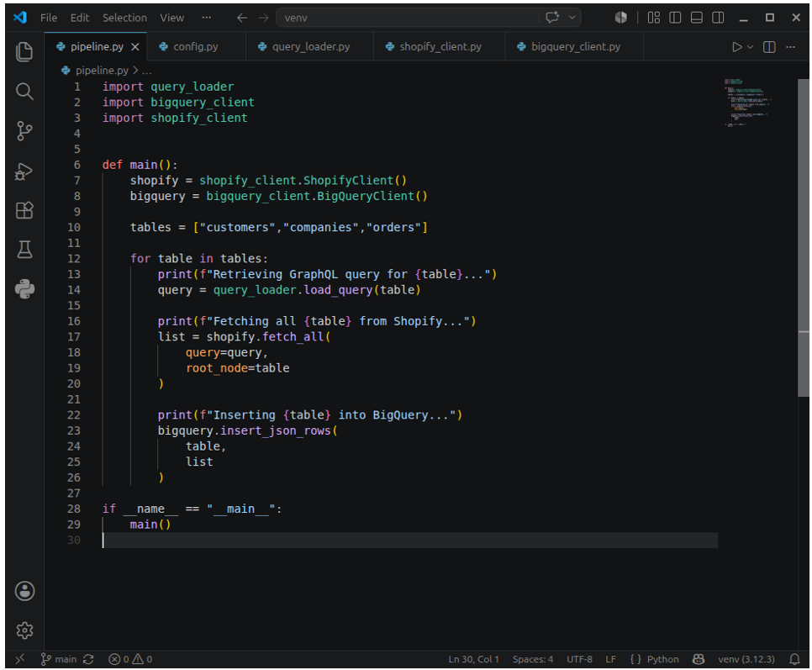
Task: Click the venv (3.12.3) interpreter selector
Action: pyautogui.click(x=746, y=659)
